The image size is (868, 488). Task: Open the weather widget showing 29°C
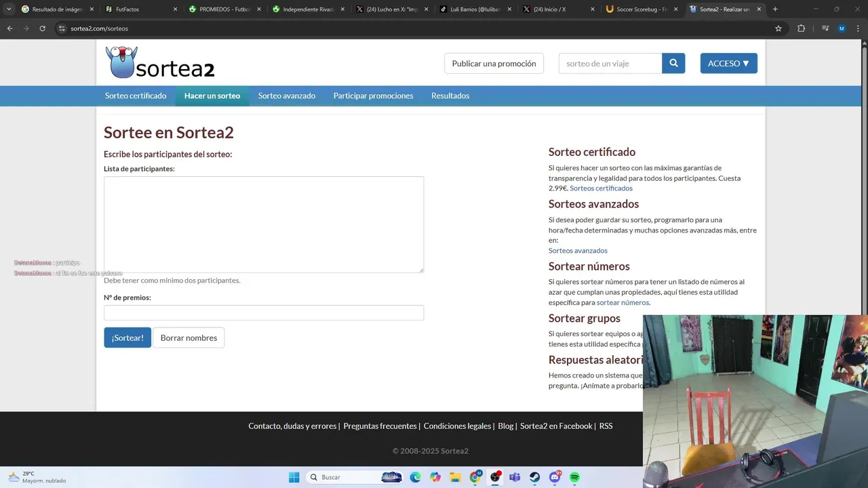[x=37, y=477]
